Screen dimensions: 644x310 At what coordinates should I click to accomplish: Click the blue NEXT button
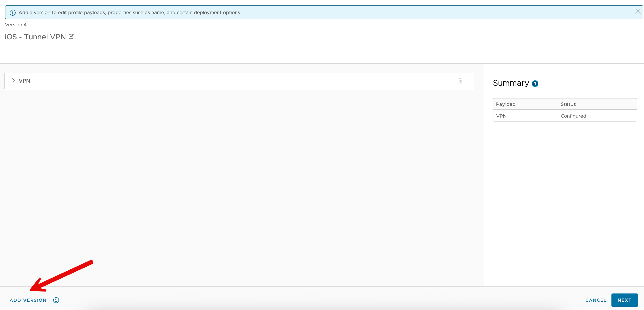click(x=624, y=300)
